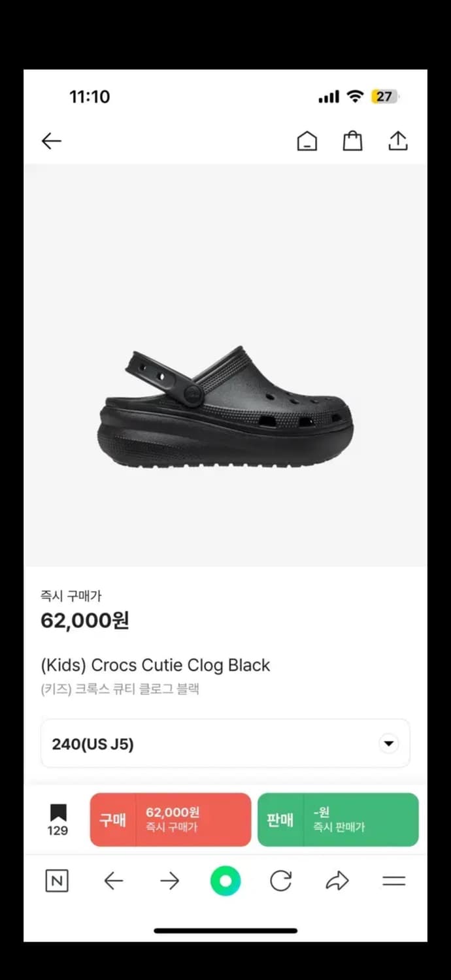Tap the share upload icon
451x980 pixels.
(x=397, y=141)
